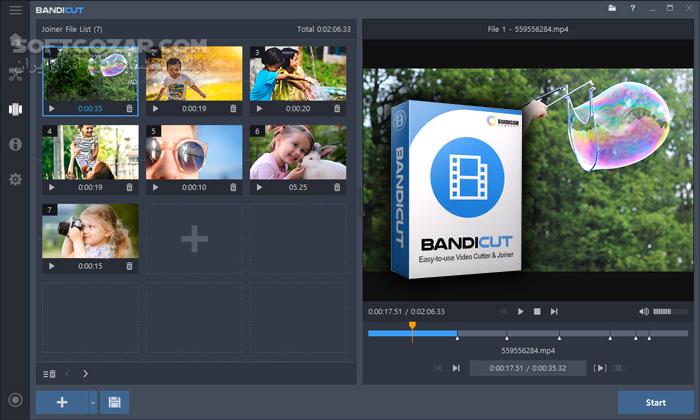Select thumbnail 7 of the girl with a camera
700x420 pixels.
coord(90,231)
